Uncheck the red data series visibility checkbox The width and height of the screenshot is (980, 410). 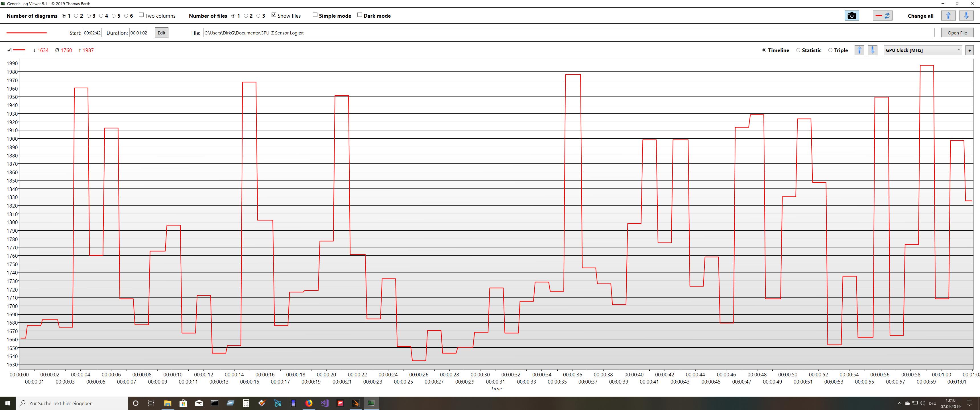point(9,50)
